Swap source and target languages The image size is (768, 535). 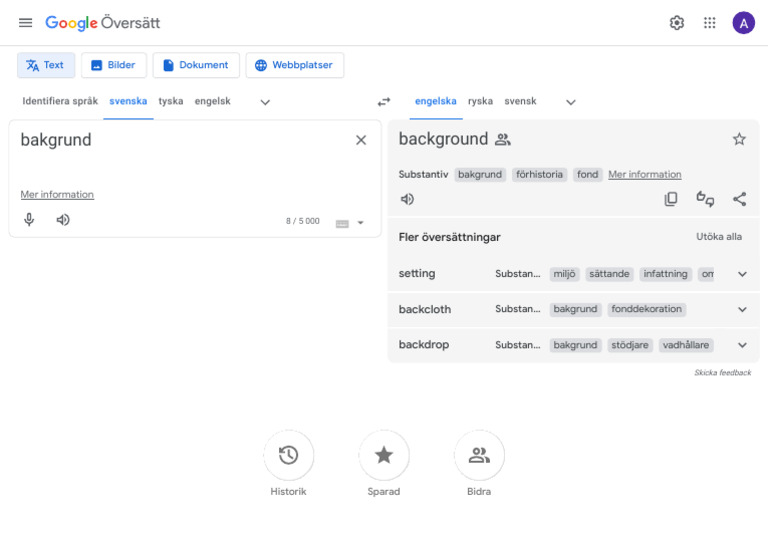pyautogui.click(x=384, y=102)
